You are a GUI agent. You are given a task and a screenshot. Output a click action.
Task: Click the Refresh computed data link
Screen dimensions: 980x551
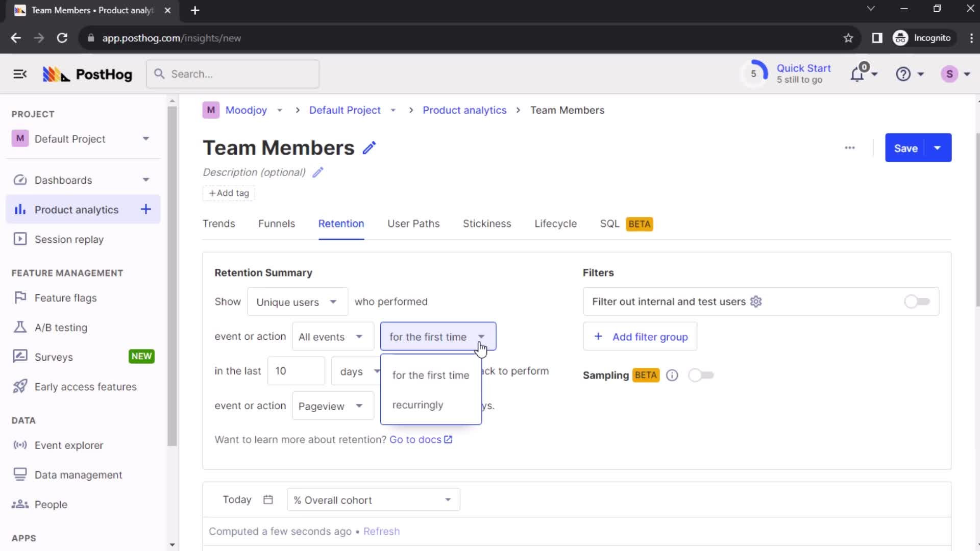381,532
